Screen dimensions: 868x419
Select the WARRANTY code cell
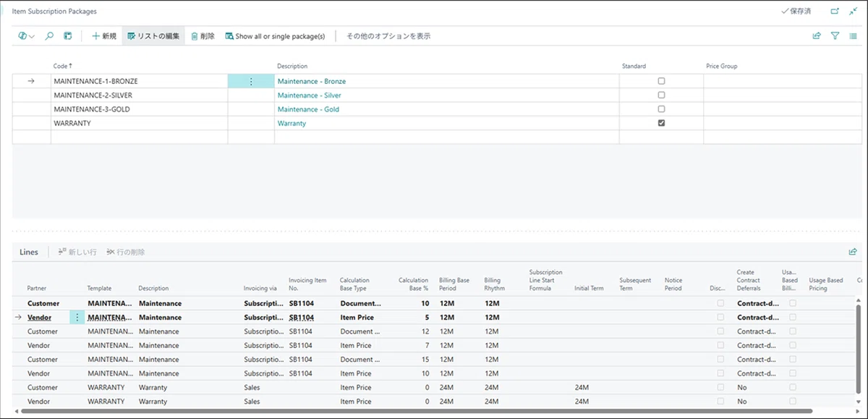(x=139, y=123)
